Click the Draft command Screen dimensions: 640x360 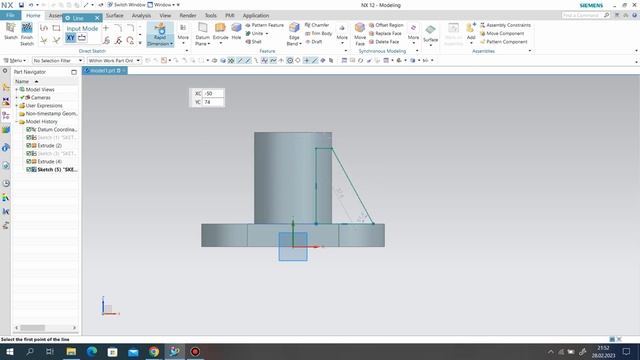pyautogui.click(x=314, y=42)
